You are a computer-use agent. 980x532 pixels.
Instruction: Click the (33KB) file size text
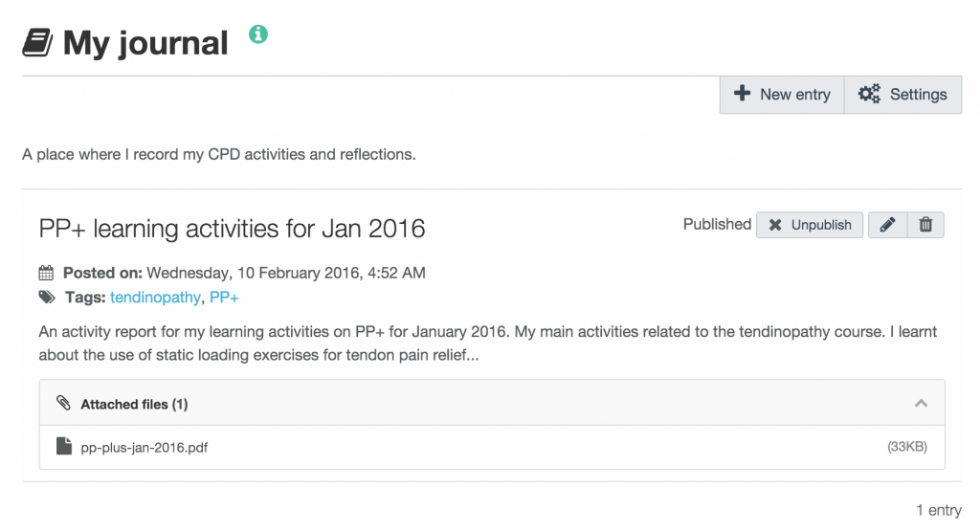click(907, 446)
